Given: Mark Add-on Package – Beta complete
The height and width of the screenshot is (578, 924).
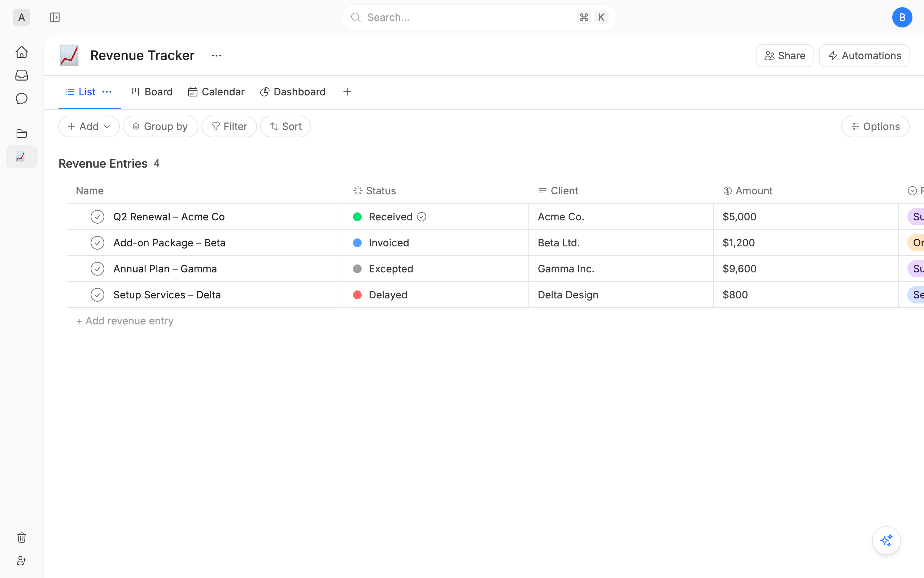Looking at the screenshot, I should (97, 243).
